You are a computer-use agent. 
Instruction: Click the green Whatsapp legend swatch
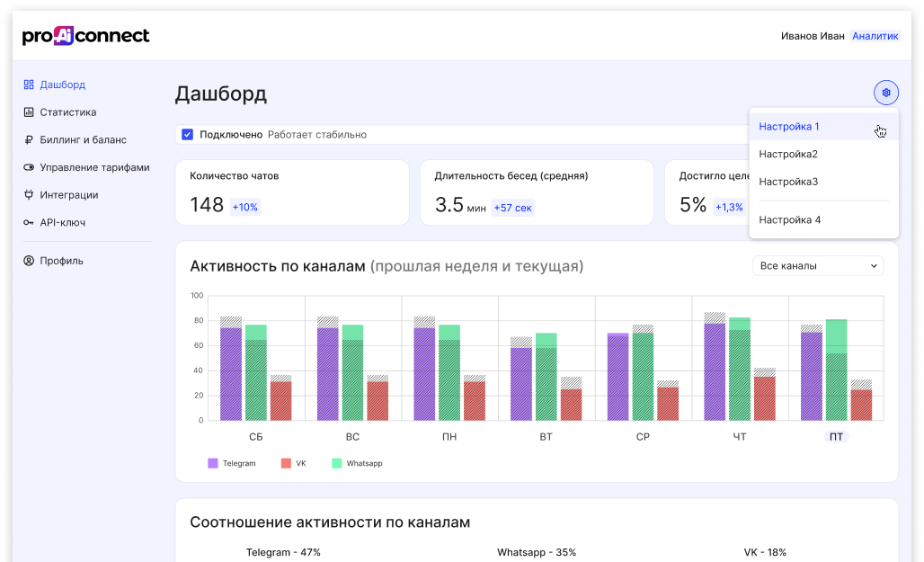(x=337, y=463)
